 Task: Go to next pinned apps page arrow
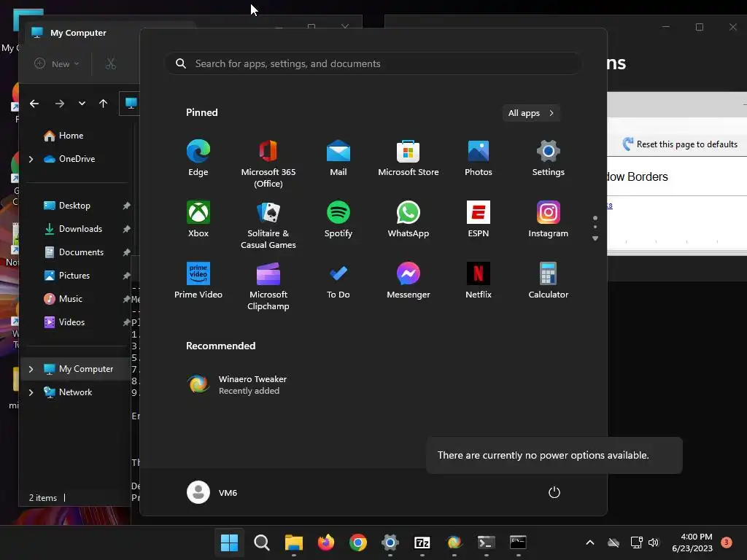595,238
